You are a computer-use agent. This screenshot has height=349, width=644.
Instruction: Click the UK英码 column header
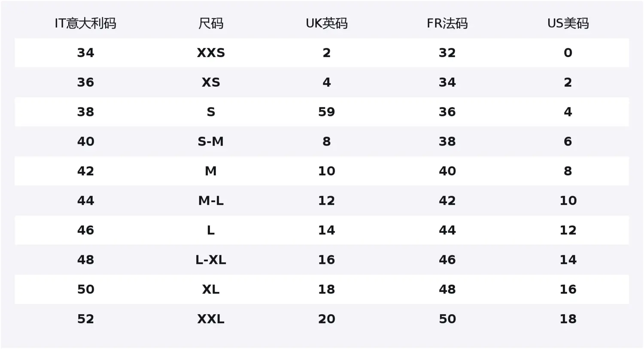click(x=327, y=23)
